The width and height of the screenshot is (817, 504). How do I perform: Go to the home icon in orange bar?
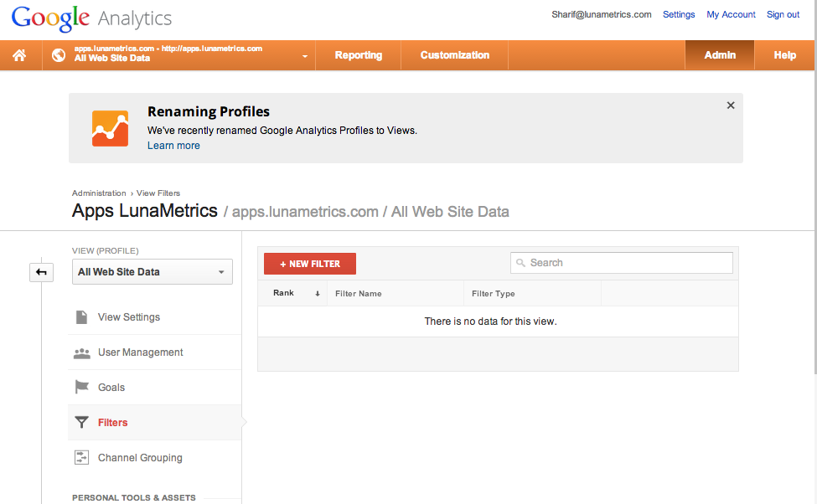19,55
